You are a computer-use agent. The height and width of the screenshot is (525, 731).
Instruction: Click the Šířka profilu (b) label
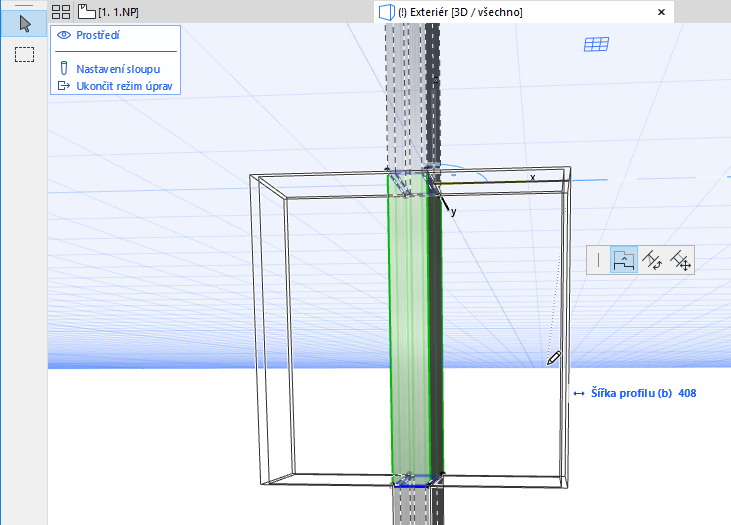pos(631,393)
